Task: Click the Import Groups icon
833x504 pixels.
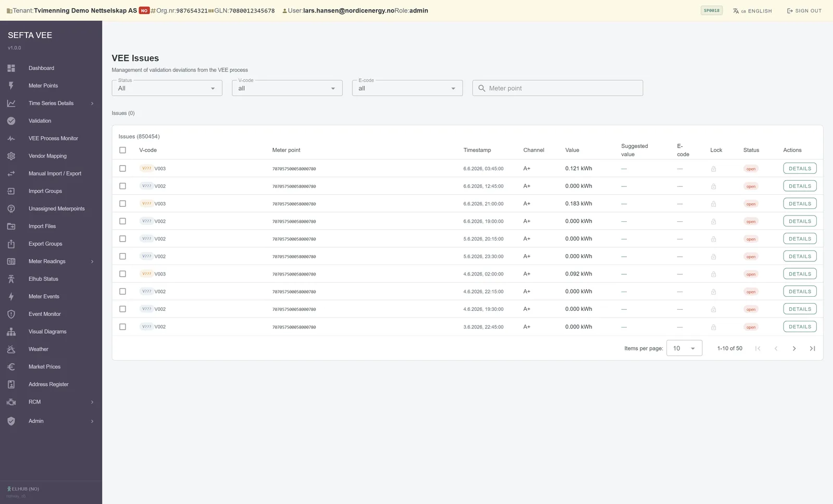Action: tap(11, 191)
